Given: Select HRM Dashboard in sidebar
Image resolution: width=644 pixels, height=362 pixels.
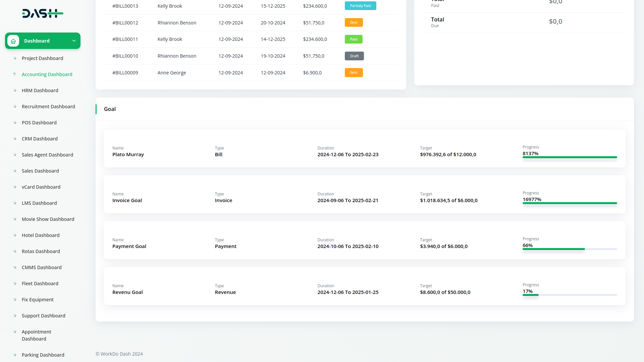Looking at the screenshot, I should [40, 90].
